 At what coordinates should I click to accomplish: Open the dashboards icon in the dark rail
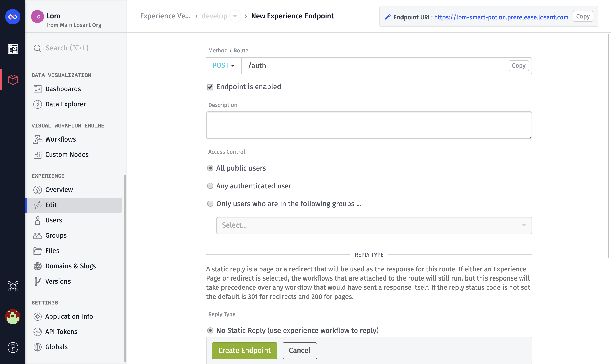pos(13,49)
